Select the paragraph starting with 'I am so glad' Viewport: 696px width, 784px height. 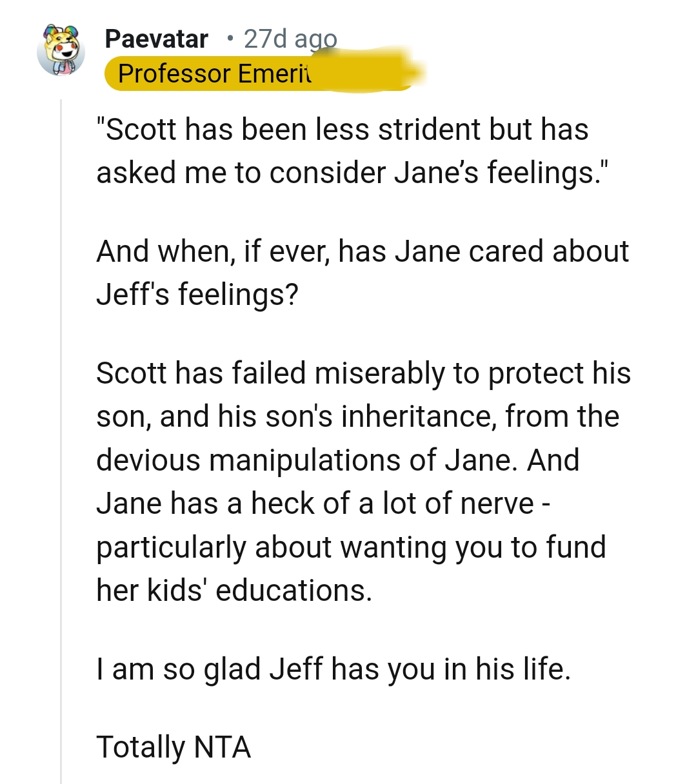click(x=335, y=669)
